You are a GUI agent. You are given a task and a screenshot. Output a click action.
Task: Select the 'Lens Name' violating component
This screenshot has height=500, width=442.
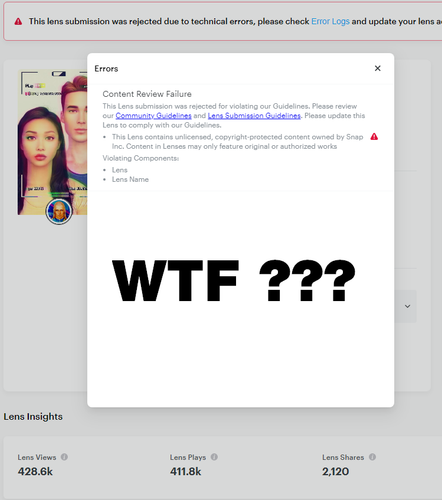130,179
